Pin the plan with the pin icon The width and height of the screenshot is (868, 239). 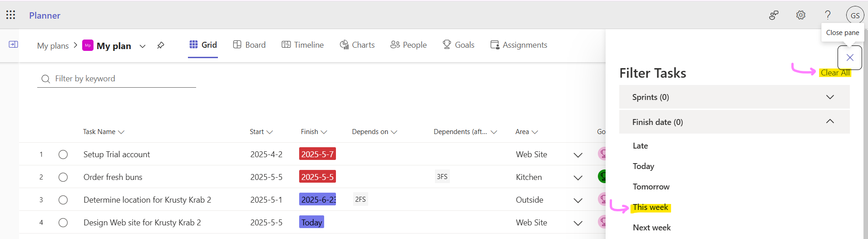click(x=161, y=45)
